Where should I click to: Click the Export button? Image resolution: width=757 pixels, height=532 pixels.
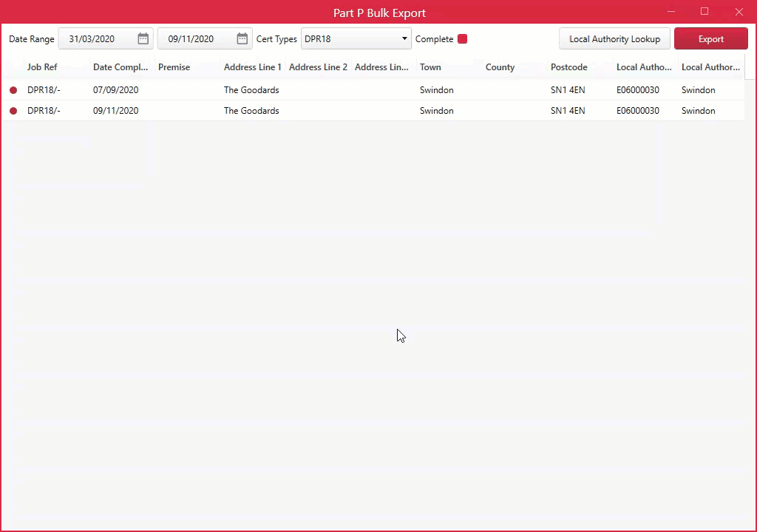point(710,38)
